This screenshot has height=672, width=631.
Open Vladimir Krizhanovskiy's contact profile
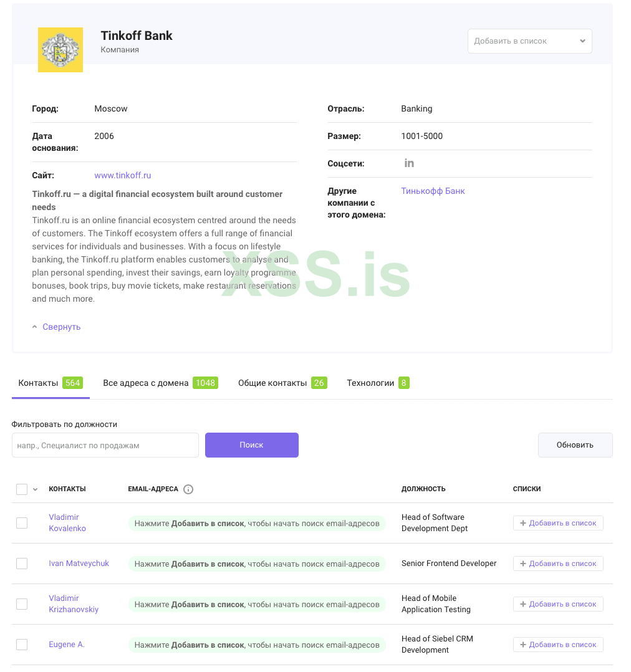74,604
